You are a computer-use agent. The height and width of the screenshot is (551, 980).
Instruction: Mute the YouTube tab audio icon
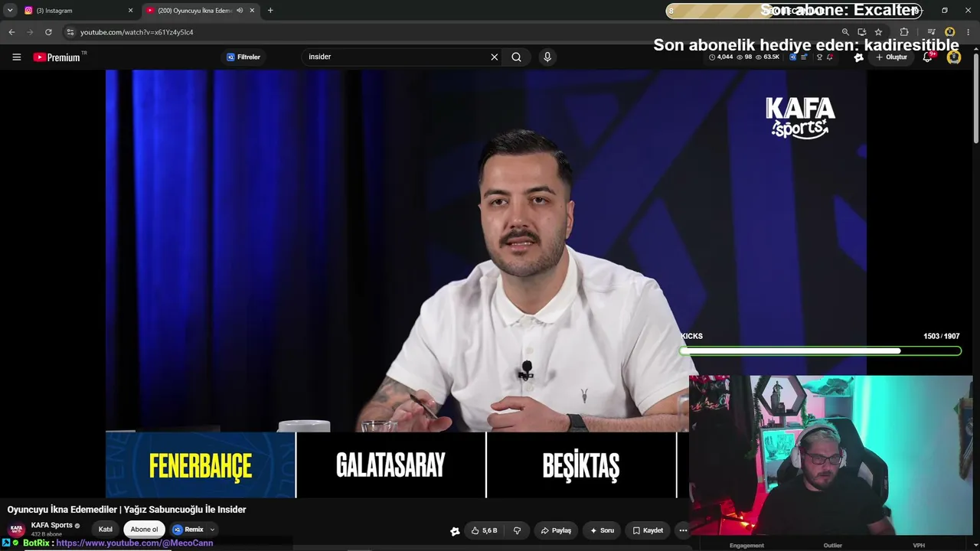point(240,11)
